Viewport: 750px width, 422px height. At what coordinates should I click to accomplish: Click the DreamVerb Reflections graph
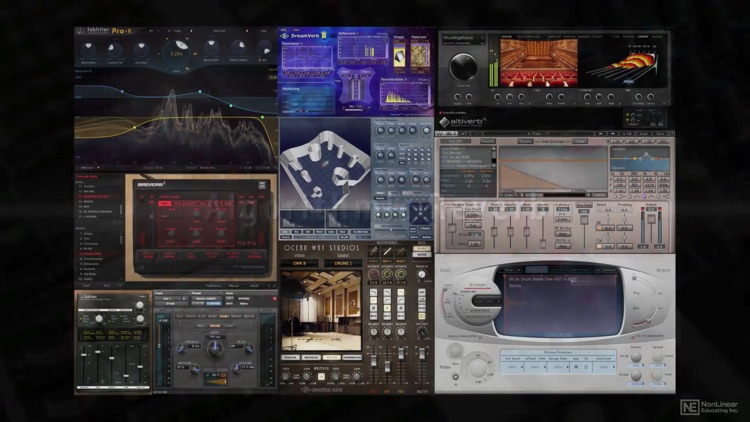tap(362, 49)
